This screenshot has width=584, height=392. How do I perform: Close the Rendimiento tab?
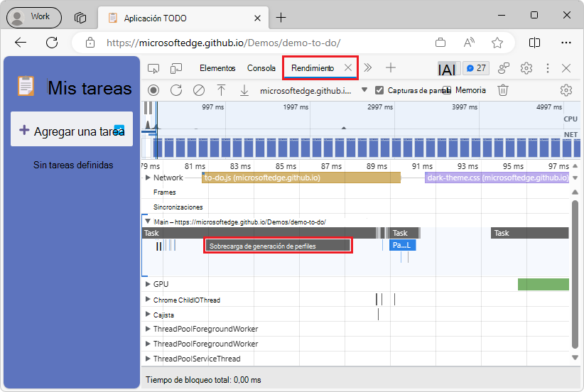click(348, 67)
